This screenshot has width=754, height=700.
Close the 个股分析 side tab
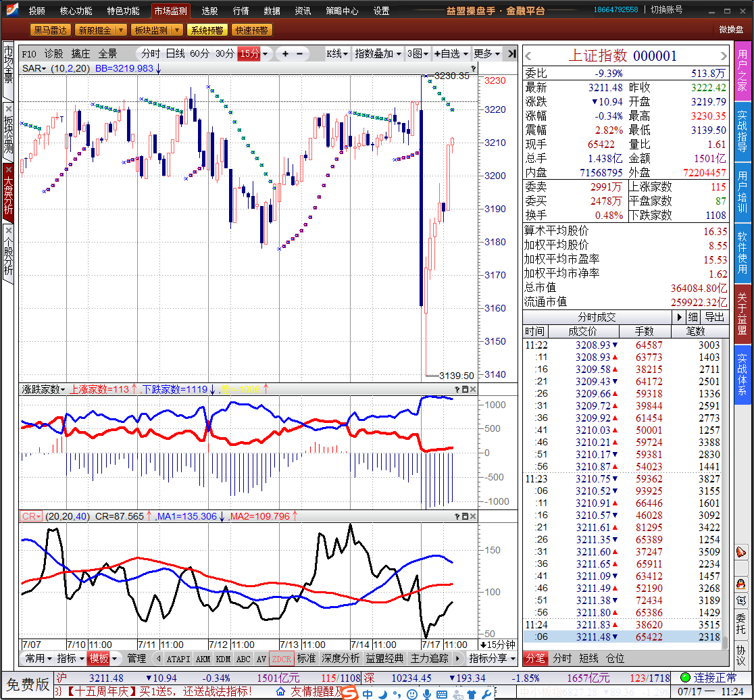click(x=8, y=230)
